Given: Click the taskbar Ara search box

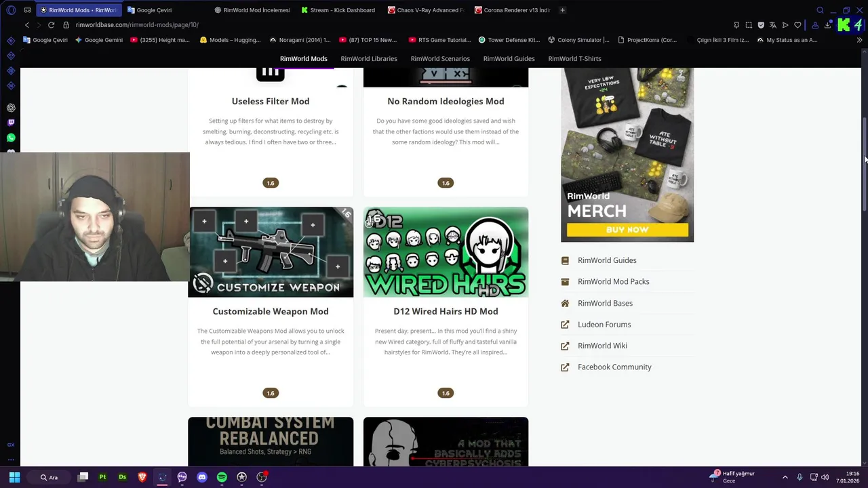Looking at the screenshot, I should (49, 477).
